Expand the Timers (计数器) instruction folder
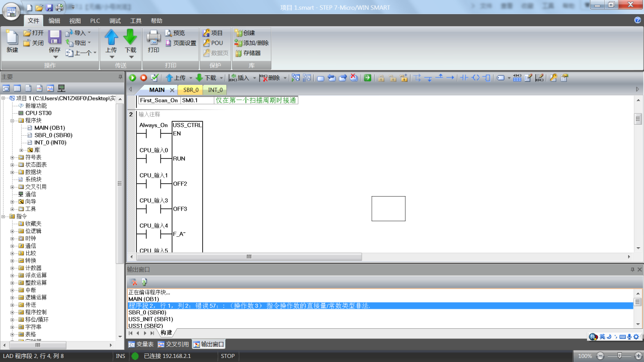The image size is (644, 362). click(13, 268)
